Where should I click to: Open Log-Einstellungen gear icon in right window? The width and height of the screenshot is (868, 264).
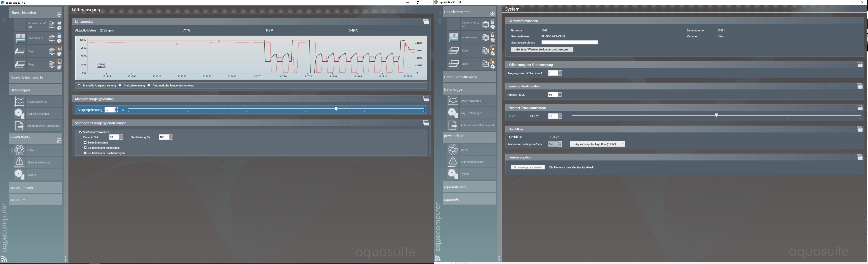453,113
